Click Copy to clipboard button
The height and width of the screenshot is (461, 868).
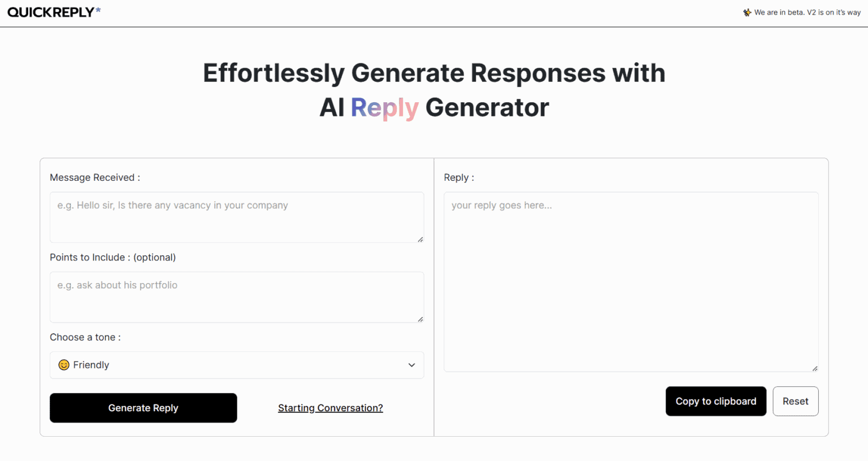(716, 401)
